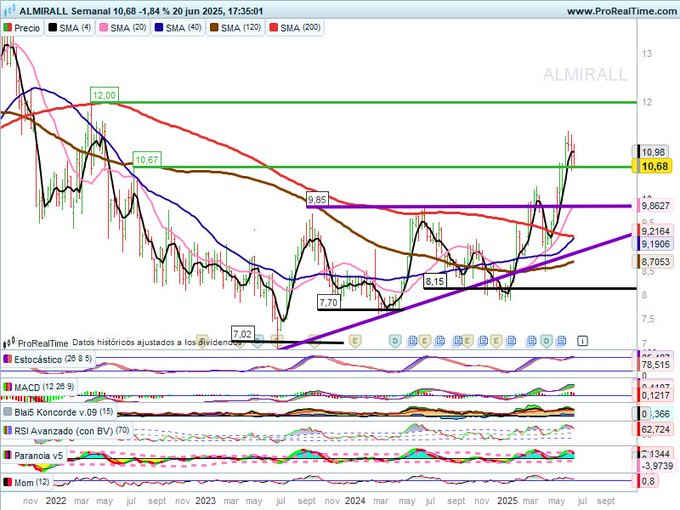Image resolution: width=680 pixels, height=510 pixels.
Task: Click the Mom indicator icon
Action: (x=7, y=482)
